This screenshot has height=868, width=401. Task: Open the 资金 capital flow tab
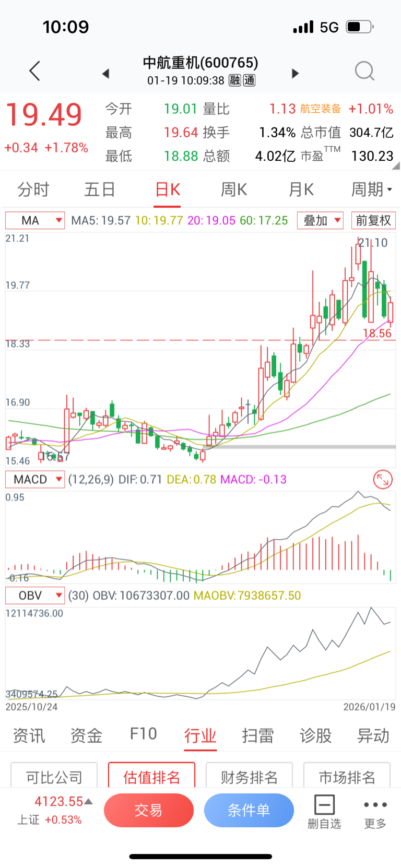tap(86, 735)
